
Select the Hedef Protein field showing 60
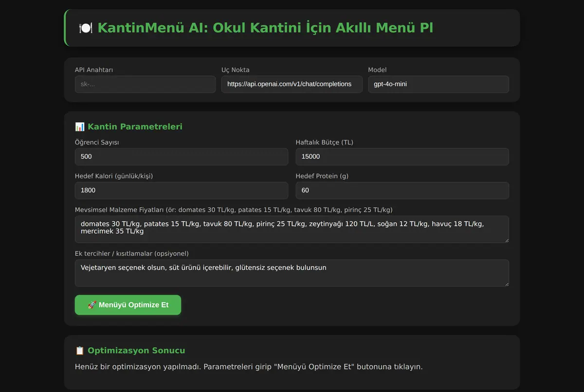pos(402,191)
